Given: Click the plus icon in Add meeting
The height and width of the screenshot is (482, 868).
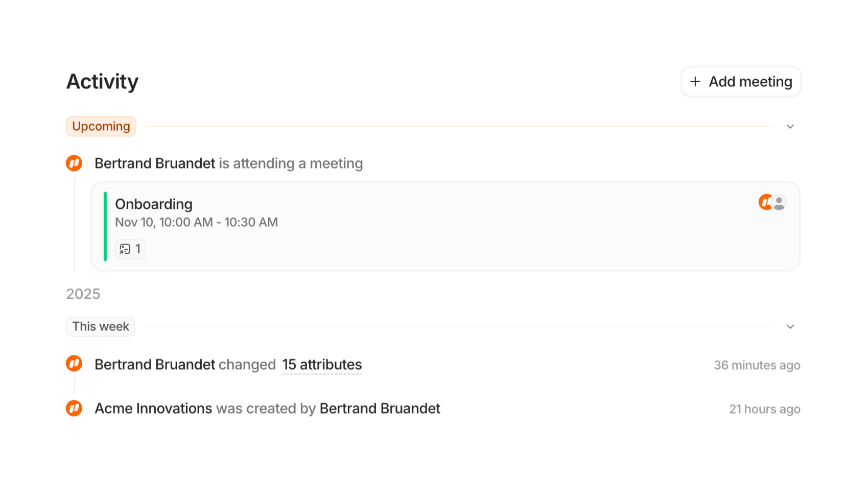Looking at the screenshot, I should [695, 82].
